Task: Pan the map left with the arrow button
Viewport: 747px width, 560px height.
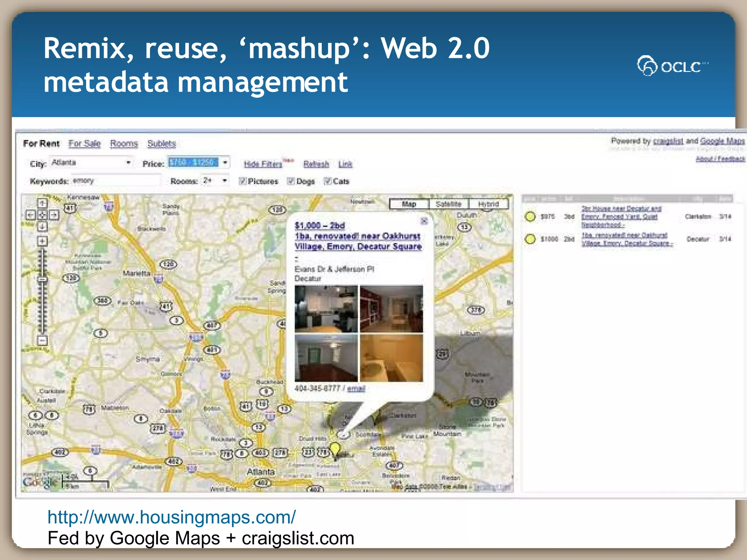Action: click(x=31, y=215)
